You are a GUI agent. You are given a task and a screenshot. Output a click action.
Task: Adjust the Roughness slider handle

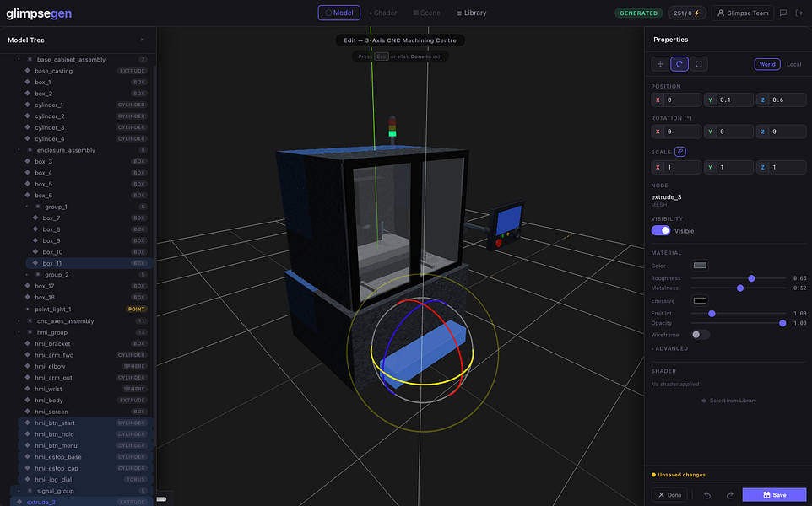(x=751, y=278)
